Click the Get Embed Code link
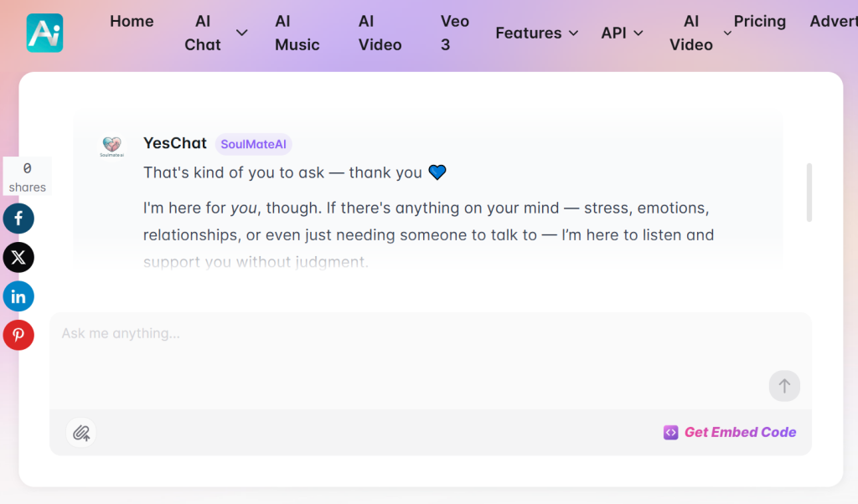The height and width of the screenshot is (504, 858). [x=741, y=432]
